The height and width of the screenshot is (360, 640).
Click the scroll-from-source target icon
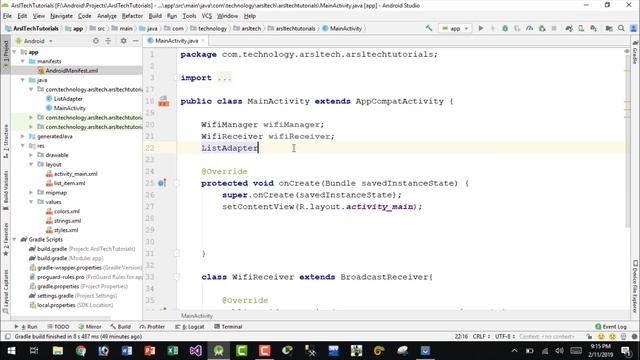[96, 41]
